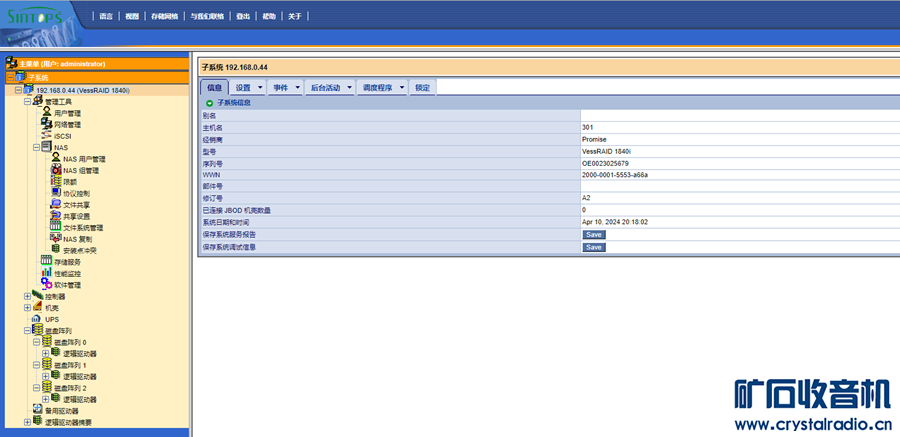Click the 磁盘阵列 1 stacked-disk icon
This screenshot has height=437, width=900.
[46, 364]
